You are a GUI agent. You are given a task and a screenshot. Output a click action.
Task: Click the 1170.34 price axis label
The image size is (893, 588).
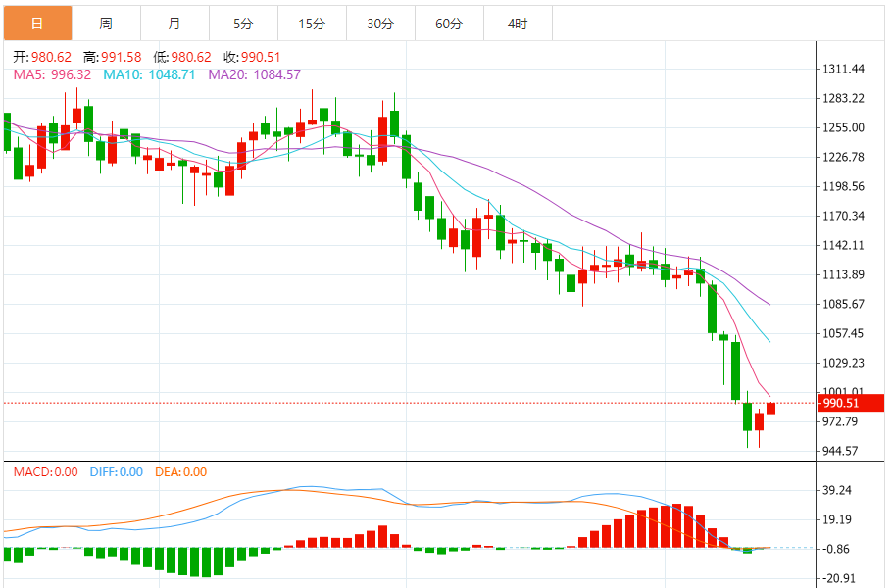tap(843, 216)
